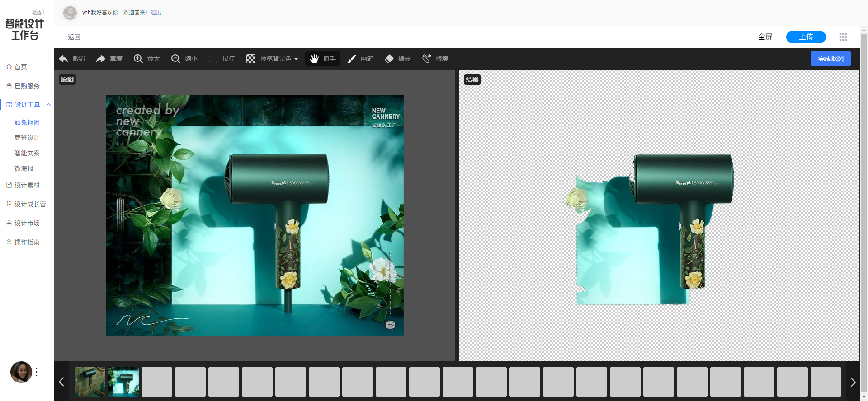Image resolution: width=868 pixels, height=401 pixels.
Task: Collapse the 设计工具 sidebar section
Action: click(x=48, y=105)
